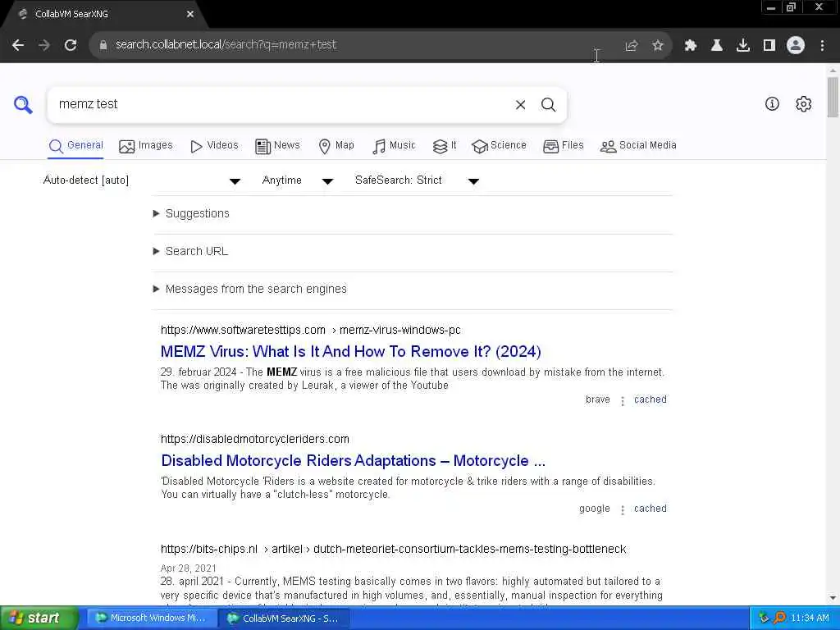Image resolution: width=840 pixels, height=630 pixels.
Task: Open the Windows Start button
Action: [39, 618]
